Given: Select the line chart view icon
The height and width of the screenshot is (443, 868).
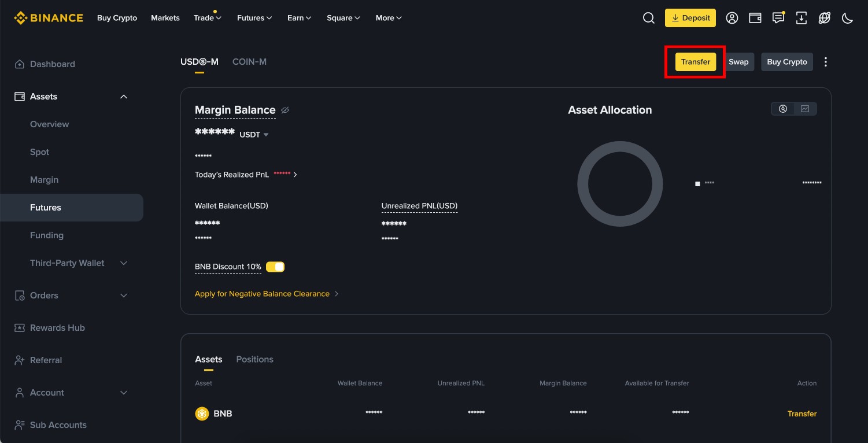Looking at the screenshot, I should coord(805,109).
